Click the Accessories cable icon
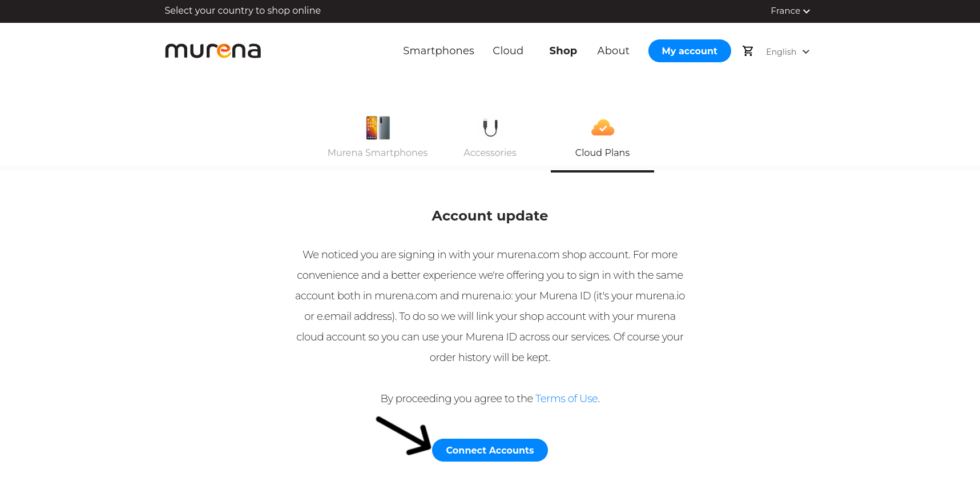This screenshot has height=481, width=980. [x=490, y=127]
